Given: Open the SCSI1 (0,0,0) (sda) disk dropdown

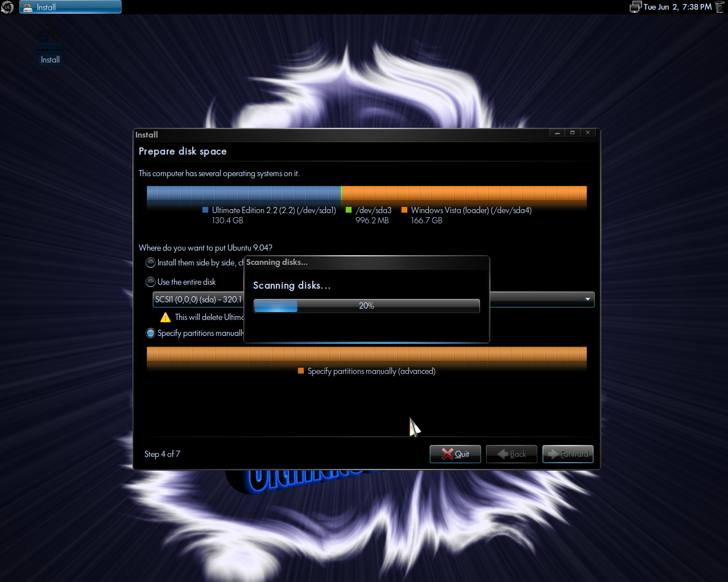Looking at the screenshot, I should pos(373,300).
